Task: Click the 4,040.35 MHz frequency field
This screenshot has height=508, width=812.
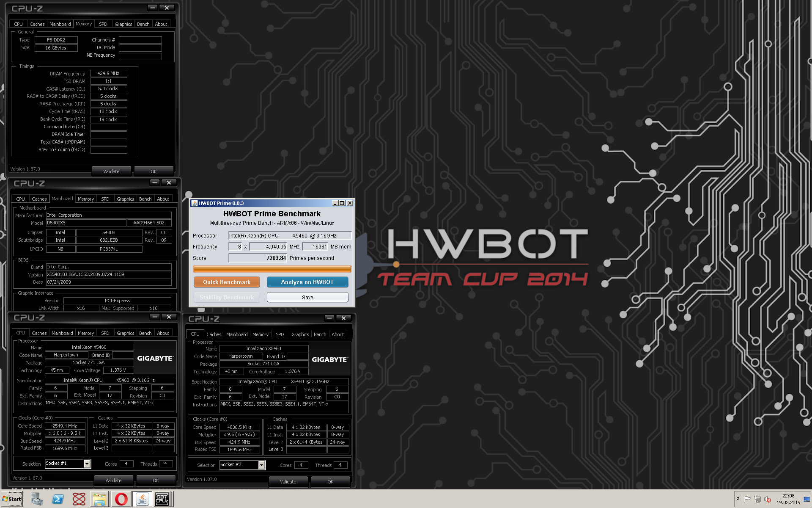Action: (x=268, y=246)
